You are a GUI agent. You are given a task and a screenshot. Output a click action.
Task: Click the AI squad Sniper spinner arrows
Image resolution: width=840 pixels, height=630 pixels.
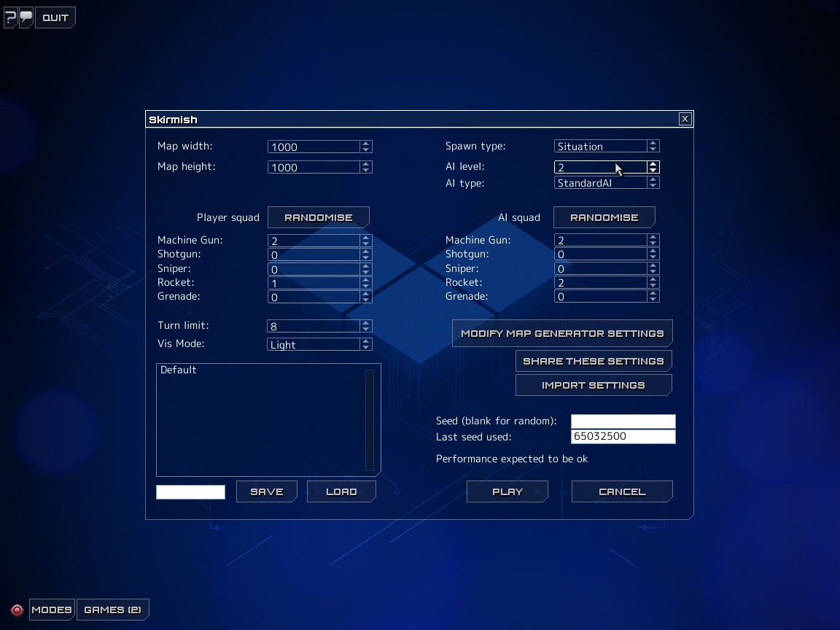pyautogui.click(x=653, y=268)
